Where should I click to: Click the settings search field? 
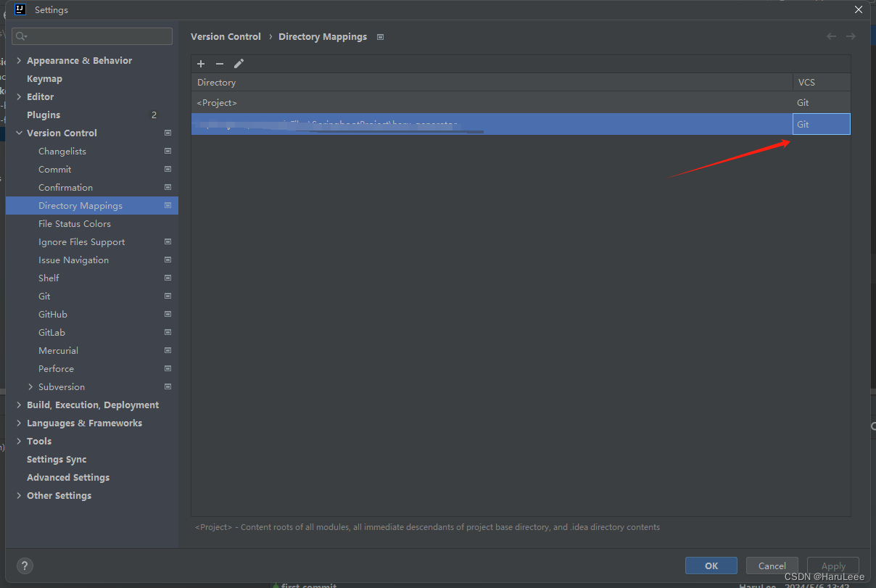click(91, 36)
